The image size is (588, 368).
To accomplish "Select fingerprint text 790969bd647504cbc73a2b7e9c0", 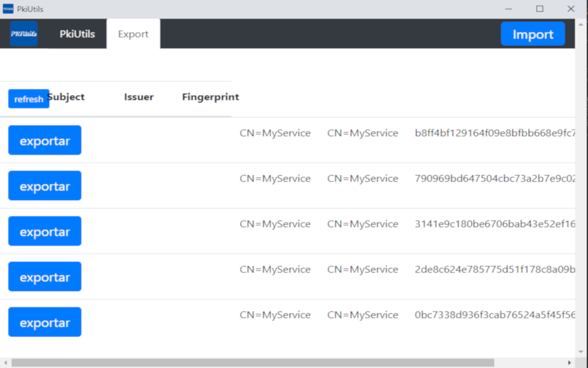I will [495, 178].
